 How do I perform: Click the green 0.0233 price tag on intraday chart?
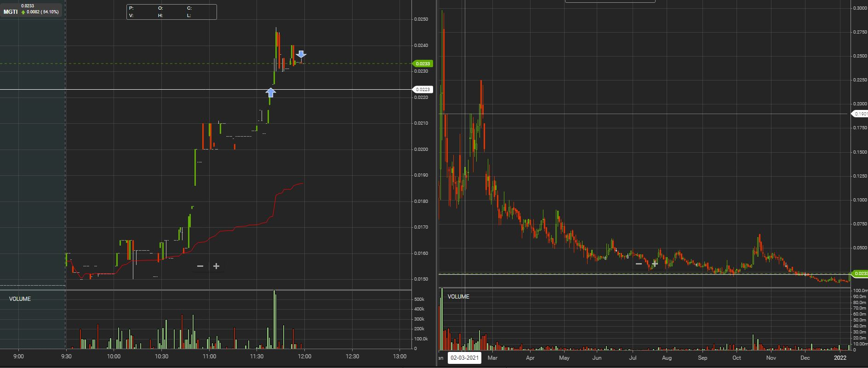pyautogui.click(x=422, y=64)
